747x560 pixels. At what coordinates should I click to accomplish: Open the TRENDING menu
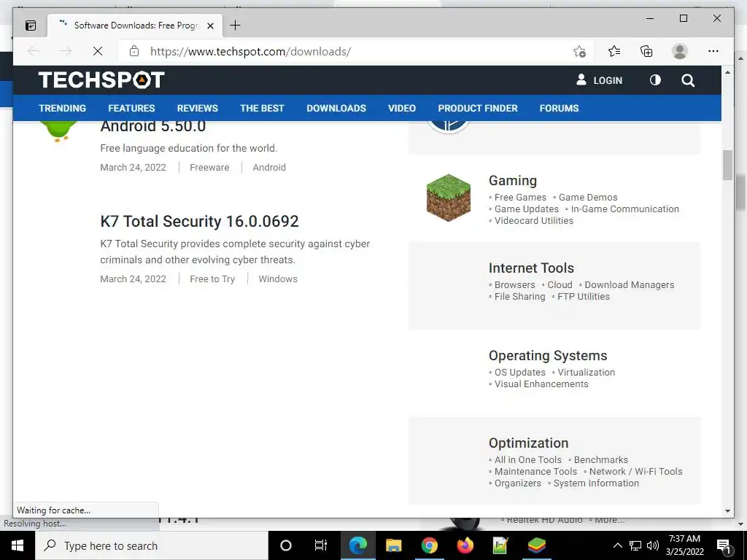click(x=63, y=108)
